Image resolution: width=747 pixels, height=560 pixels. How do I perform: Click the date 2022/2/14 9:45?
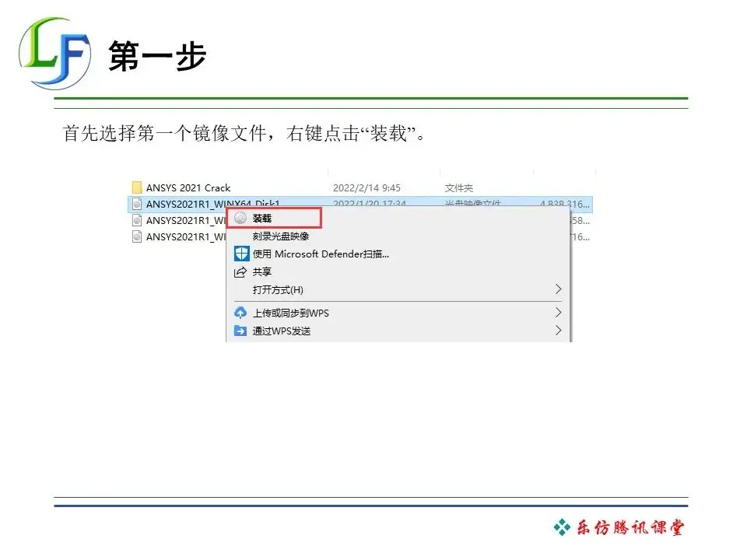coord(366,187)
